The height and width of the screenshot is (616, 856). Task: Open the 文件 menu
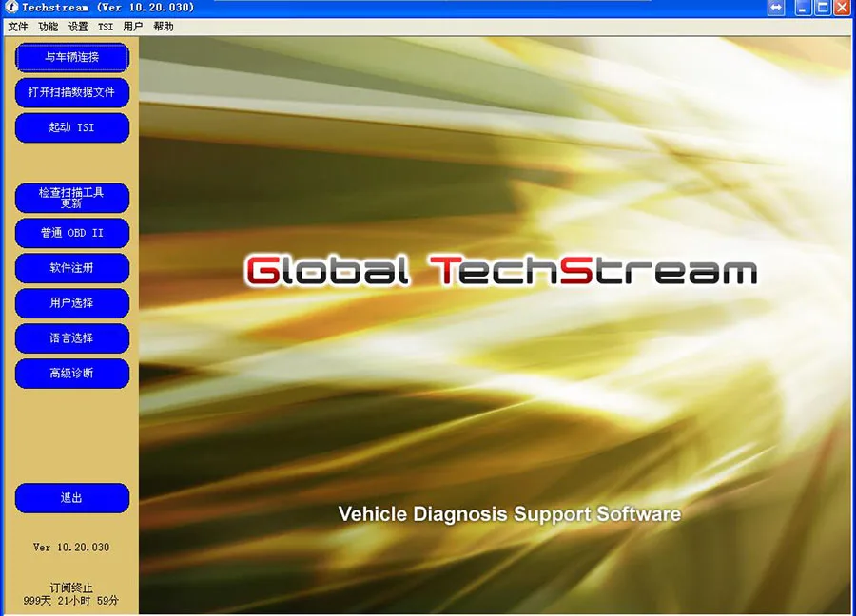17,27
